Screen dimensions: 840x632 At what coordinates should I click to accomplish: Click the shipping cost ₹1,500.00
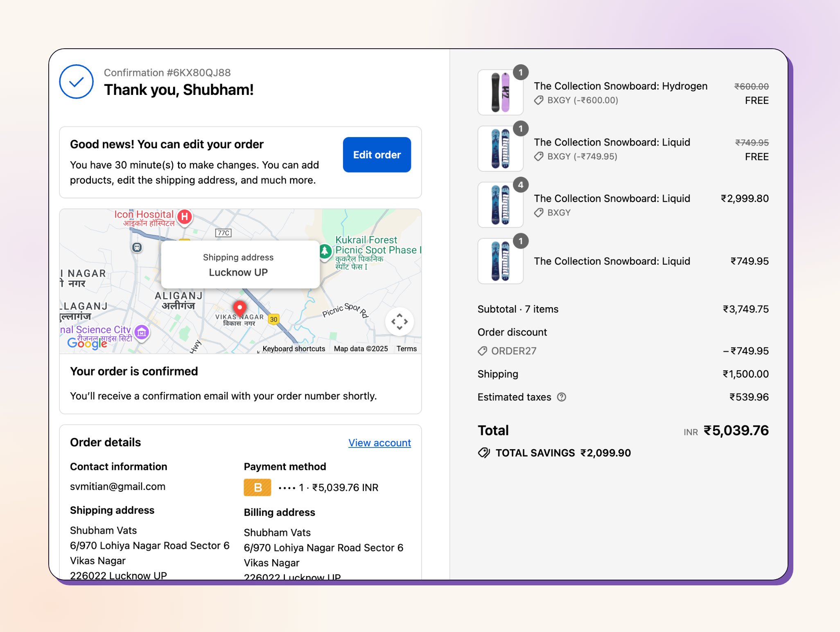coord(745,374)
